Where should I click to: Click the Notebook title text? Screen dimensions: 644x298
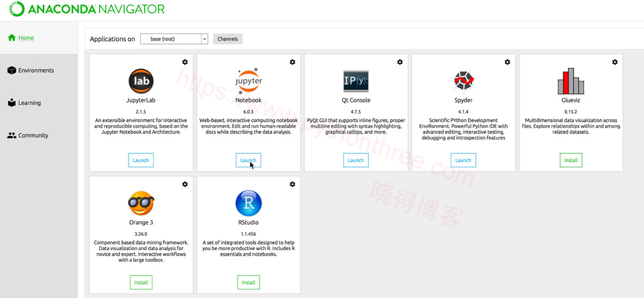249,100
